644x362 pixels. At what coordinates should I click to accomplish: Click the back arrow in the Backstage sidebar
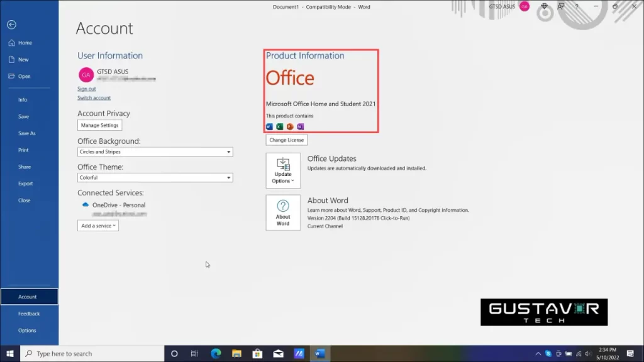pyautogui.click(x=11, y=25)
